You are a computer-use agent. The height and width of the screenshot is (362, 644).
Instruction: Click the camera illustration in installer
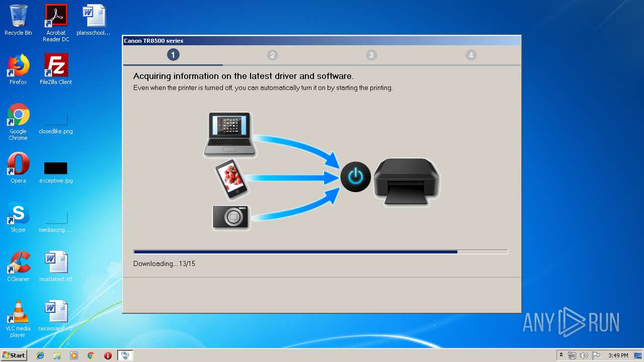pyautogui.click(x=231, y=218)
